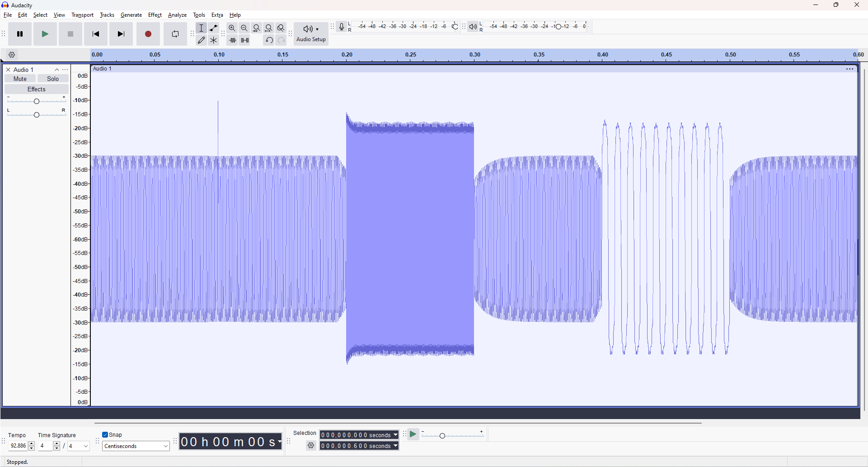Image resolution: width=868 pixels, height=467 pixels.
Task: Open the Audio 1 track menu
Action: [x=65, y=69]
